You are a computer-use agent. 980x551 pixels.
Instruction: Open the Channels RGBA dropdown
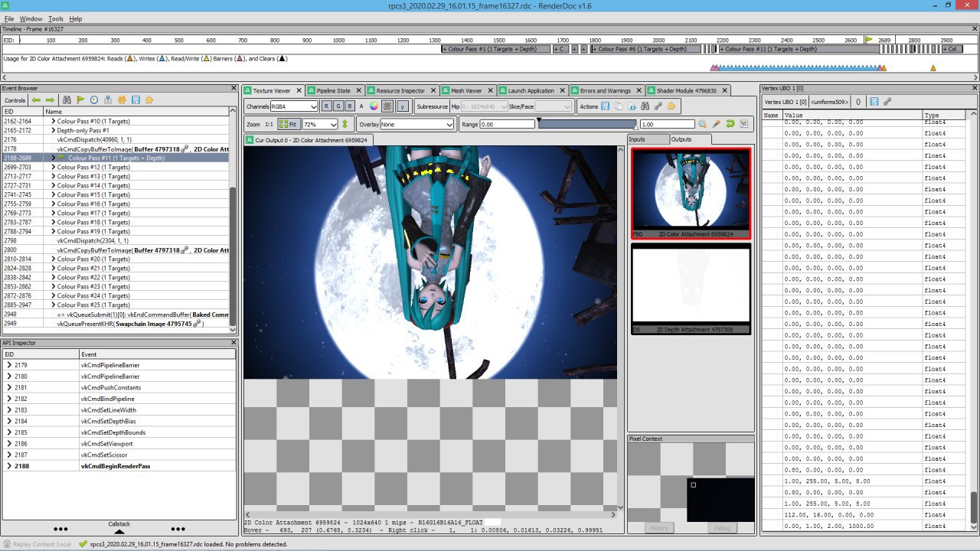[x=294, y=106]
